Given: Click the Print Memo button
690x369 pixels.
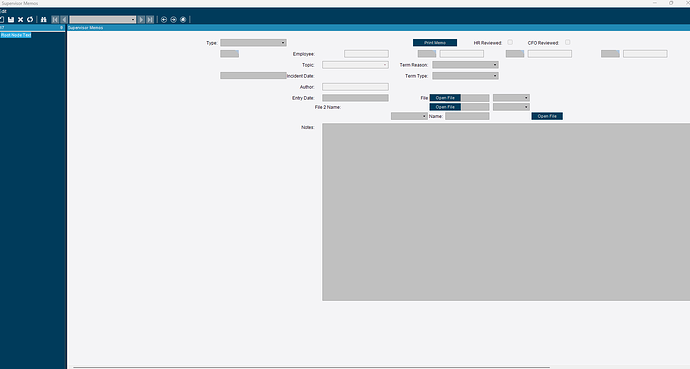Looking at the screenshot, I should coord(435,43).
